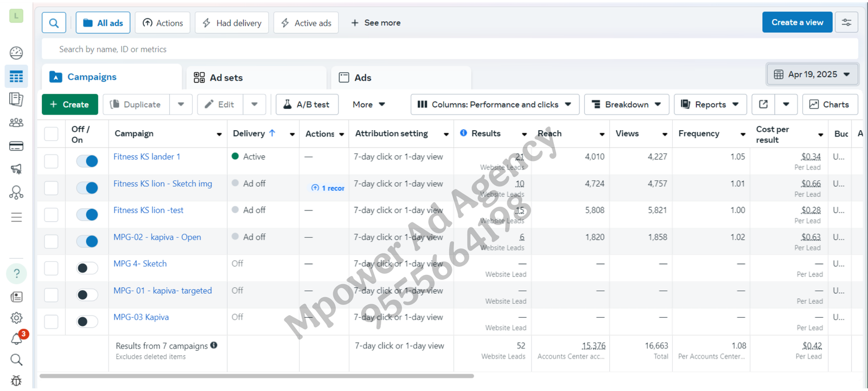Select the All ads view
This screenshot has width=868, height=391.
pos(103,23)
